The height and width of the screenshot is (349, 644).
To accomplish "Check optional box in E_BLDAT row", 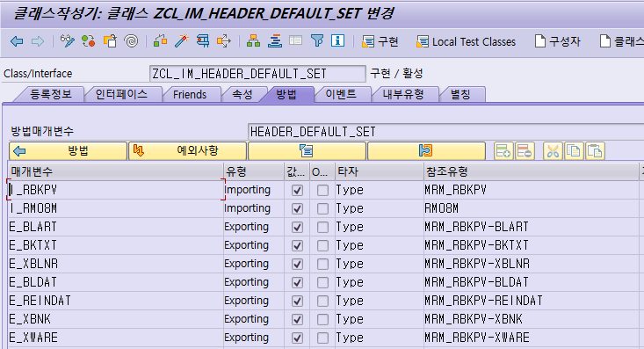I will [x=322, y=282].
